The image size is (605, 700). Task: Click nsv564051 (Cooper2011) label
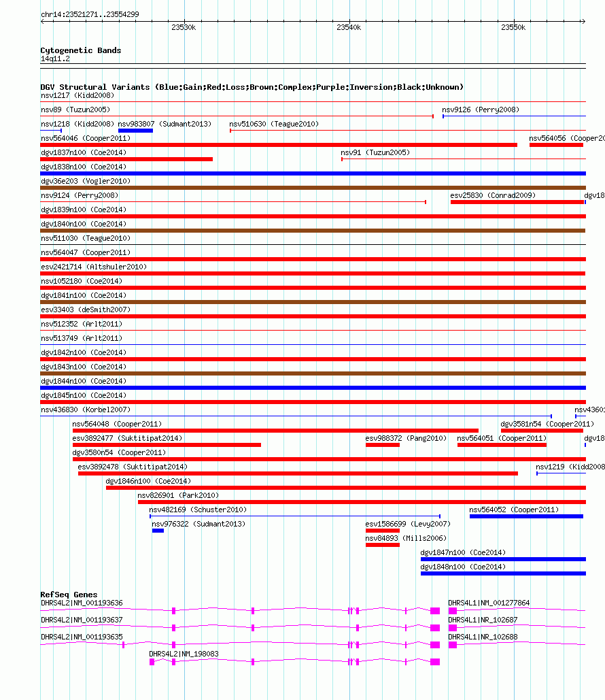tap(502, 438)
